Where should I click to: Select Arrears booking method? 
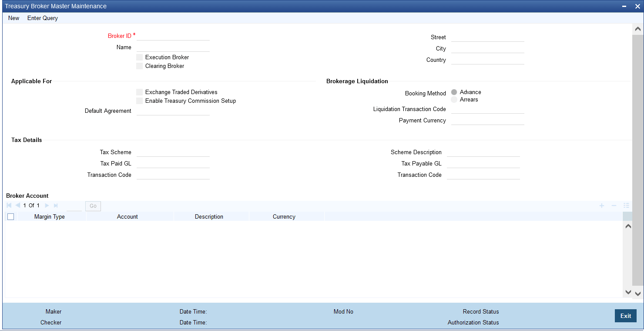click(x=454, y=100)
